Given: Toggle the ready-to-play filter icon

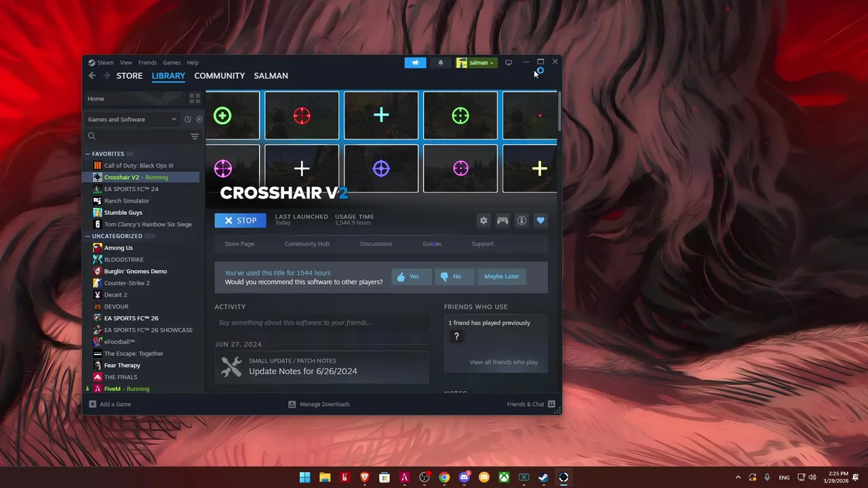Looking at the screenshot, I should click(199, 119).
